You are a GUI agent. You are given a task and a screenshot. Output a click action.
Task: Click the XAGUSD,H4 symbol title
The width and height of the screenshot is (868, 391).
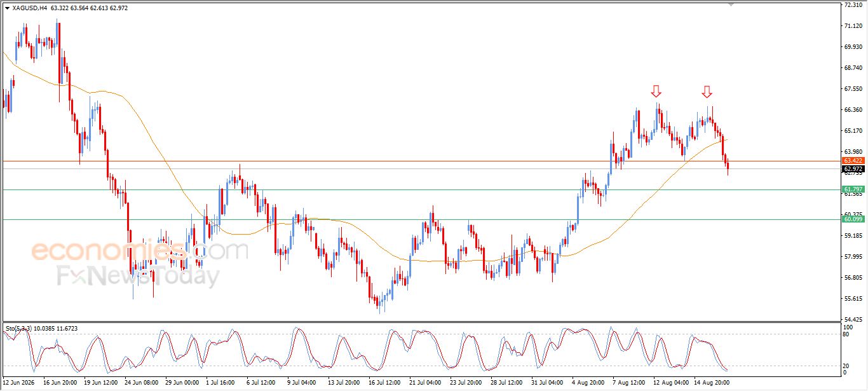pyautogui.click(x=29, y=8)
